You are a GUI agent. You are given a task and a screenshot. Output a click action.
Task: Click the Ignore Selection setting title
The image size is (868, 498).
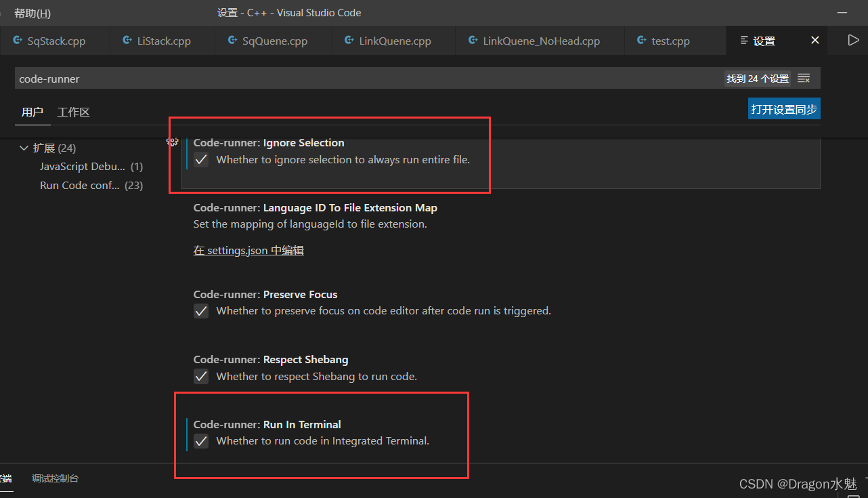tap(269, 143)
